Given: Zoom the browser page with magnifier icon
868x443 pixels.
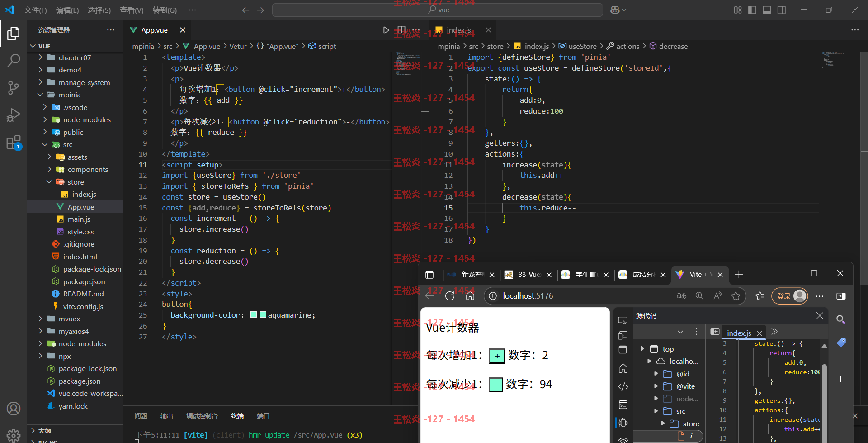Looking at the screenshot, I should pos(699,296).
